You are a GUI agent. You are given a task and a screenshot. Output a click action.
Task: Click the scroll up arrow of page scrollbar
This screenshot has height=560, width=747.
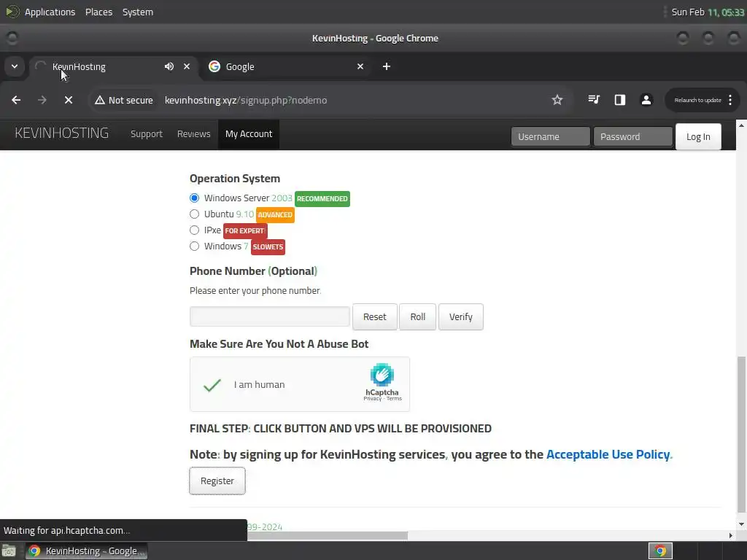741,125
